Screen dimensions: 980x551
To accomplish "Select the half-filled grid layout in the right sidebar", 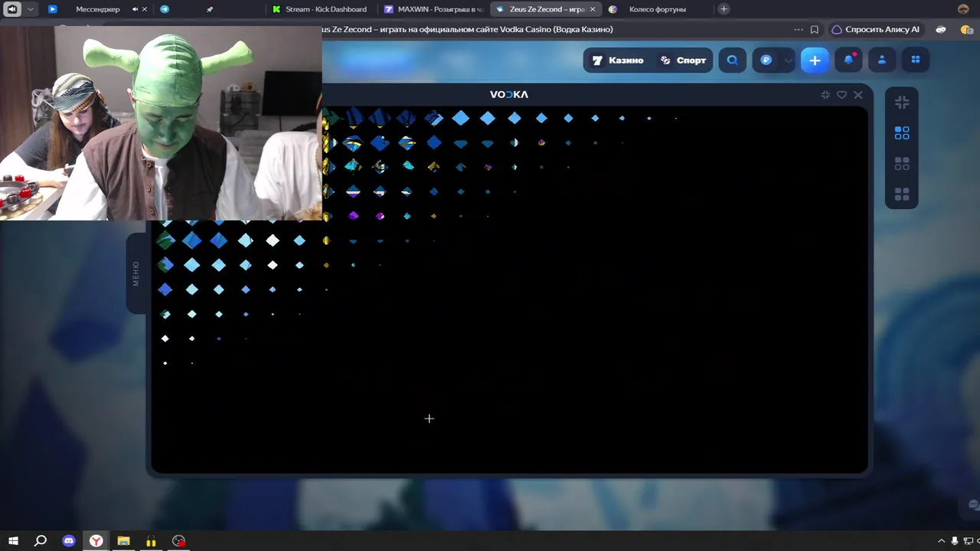I will point(902,164).
